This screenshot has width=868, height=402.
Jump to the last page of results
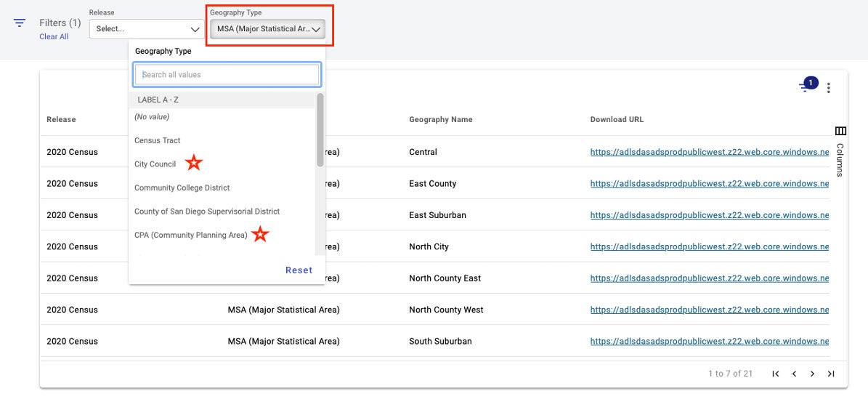[x=831, y=374]
